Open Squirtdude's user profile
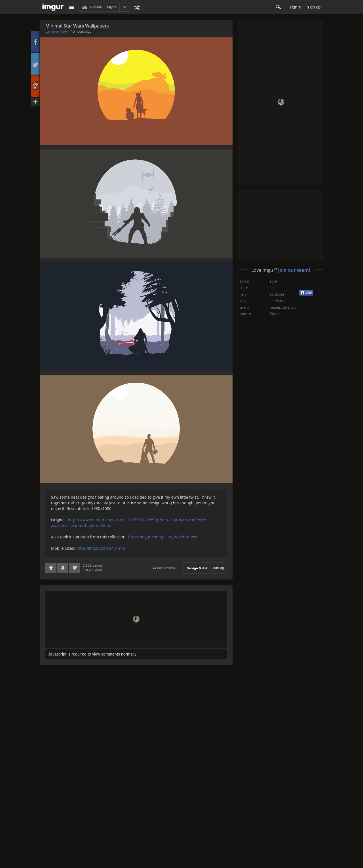The width and height of the screenshot is (363, 868). coord(59,32)
